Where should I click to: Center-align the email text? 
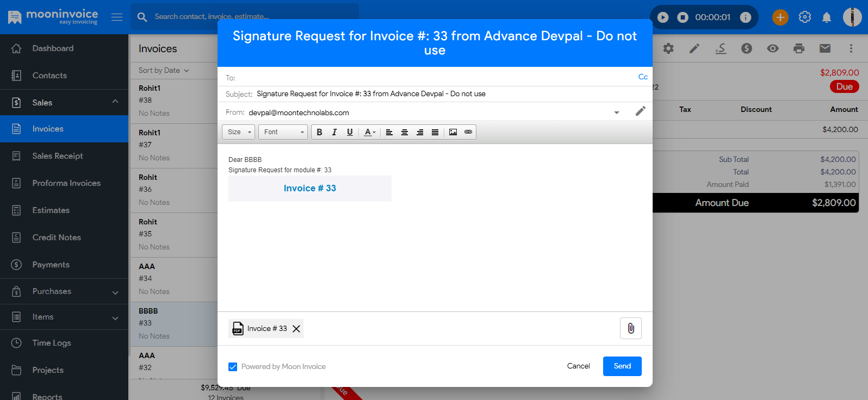point(405,132)
